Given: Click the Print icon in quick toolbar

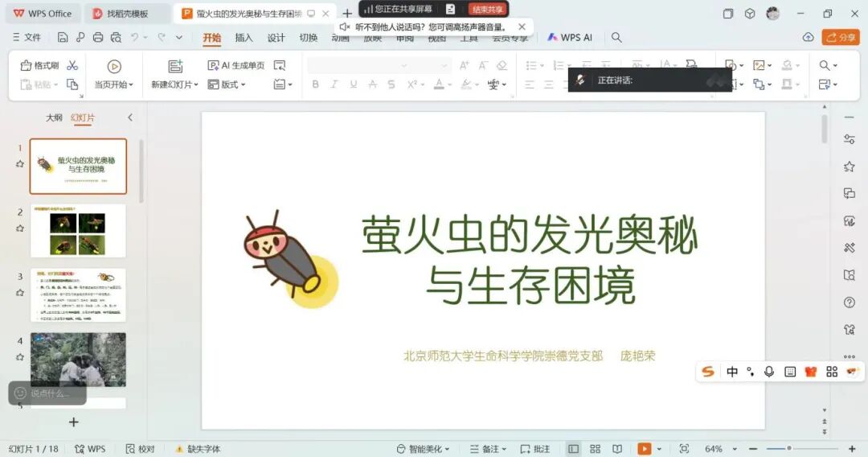Looking at the screenshot, I should (x=98, y=38).
